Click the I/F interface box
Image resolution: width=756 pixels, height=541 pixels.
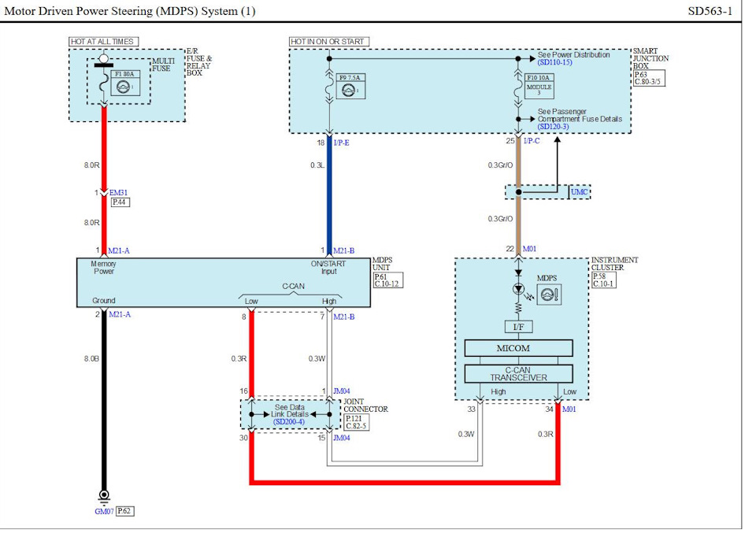point(518,327)
